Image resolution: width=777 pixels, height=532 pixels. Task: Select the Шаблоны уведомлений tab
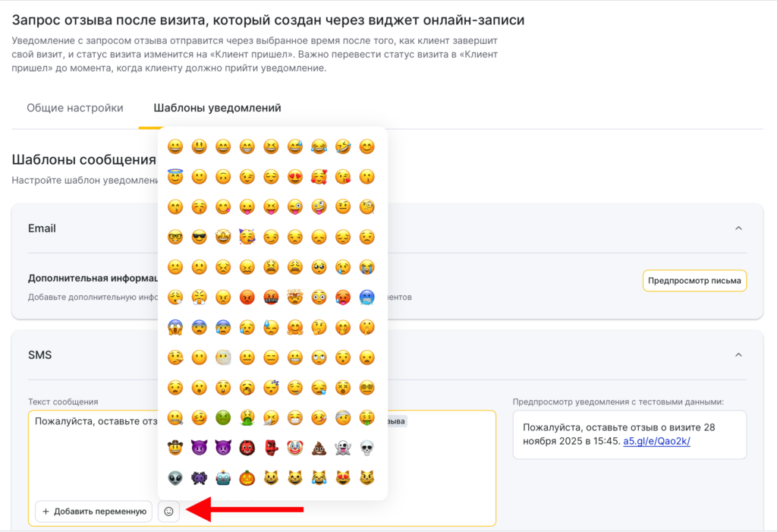217,108
